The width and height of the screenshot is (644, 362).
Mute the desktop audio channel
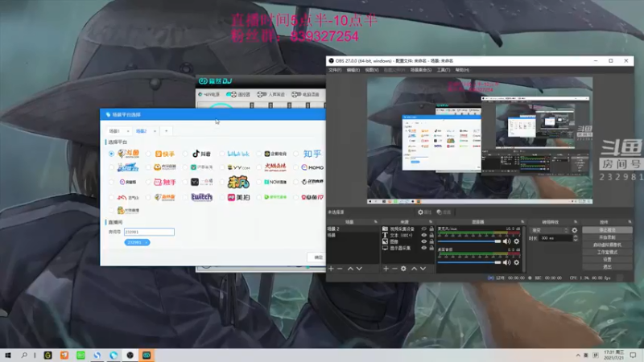507,262
